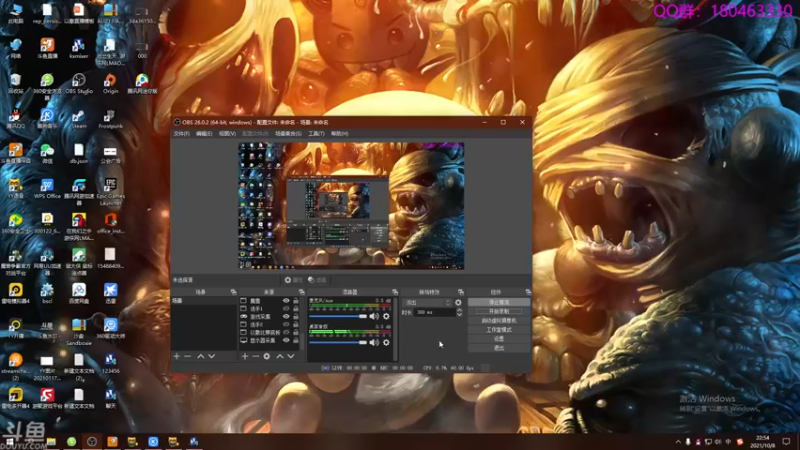The width and height of the screenshot is (800, 450).
Task: Open transition properties gear next to 淡出
Action: coord(458,303)
